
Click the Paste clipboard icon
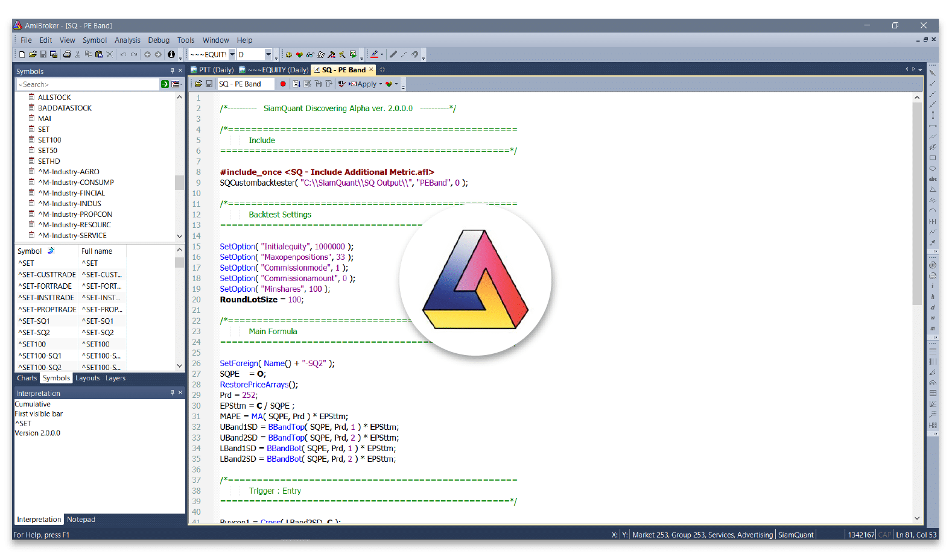(x=99, y=54)
